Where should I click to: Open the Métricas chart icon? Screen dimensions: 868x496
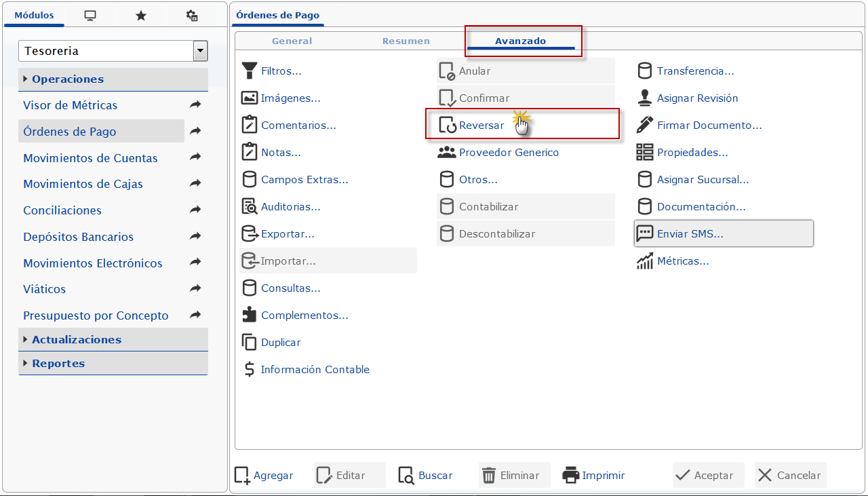coord(645,261)
